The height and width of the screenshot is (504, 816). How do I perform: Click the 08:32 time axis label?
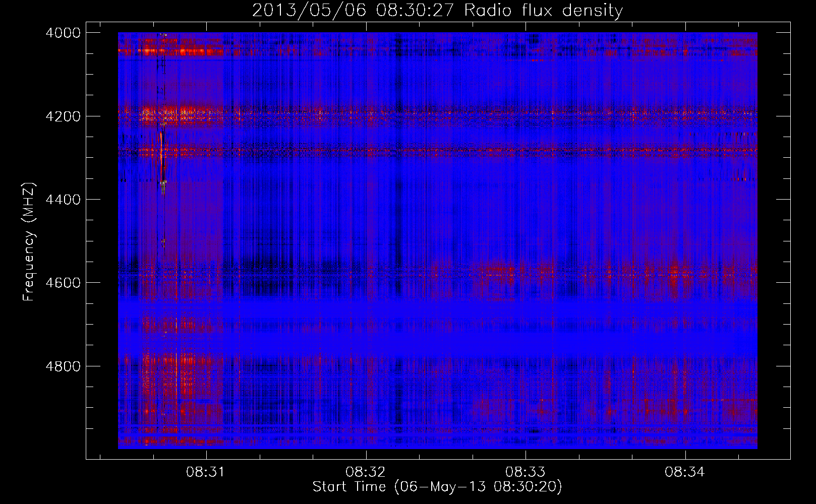click(365, 472)
